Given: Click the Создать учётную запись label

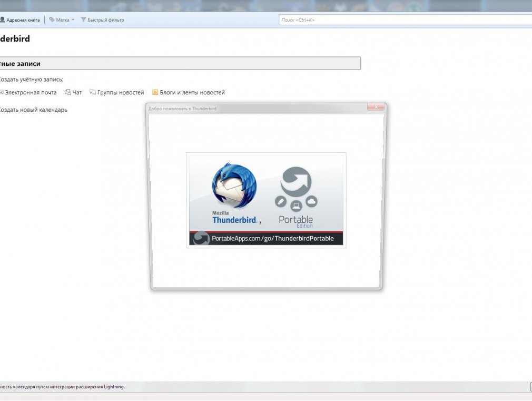Looking at the screenshot, I should 31,80.
